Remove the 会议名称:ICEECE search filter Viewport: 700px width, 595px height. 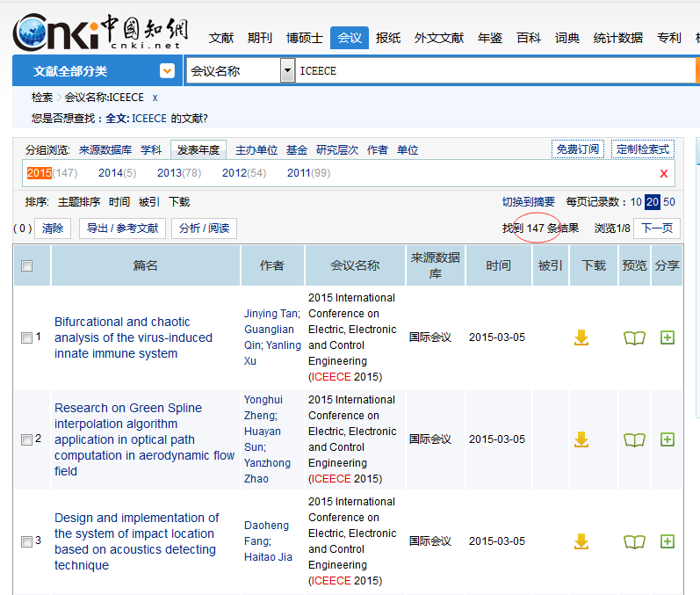pyautogui.click(x=155, y=98)
